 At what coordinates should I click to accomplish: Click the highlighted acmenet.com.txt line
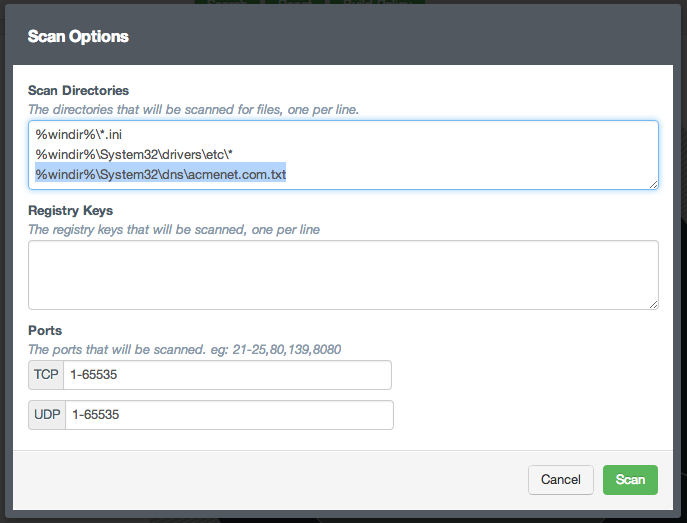tap(161, 174)
